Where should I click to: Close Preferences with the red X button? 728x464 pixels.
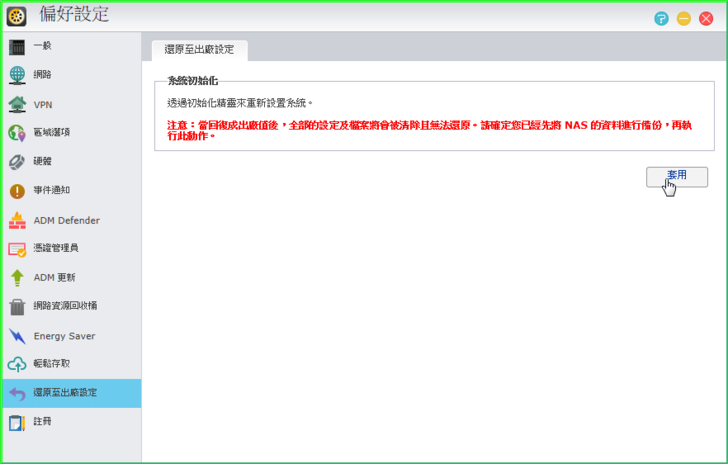click(x=706, y=19)
